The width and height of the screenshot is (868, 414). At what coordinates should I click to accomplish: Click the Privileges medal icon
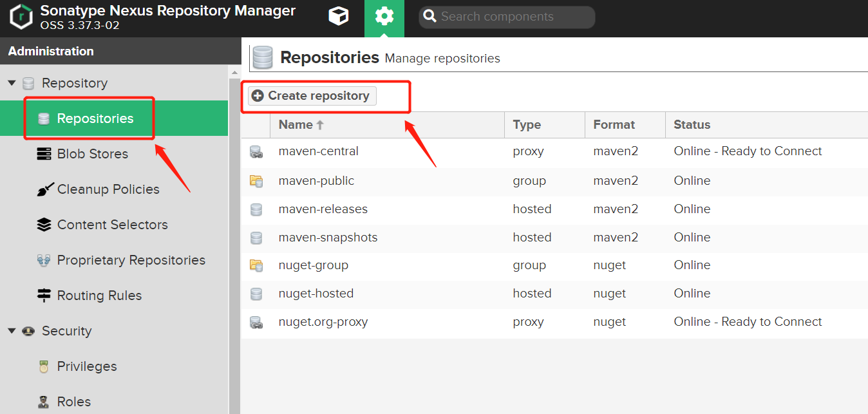coord(44,366)
